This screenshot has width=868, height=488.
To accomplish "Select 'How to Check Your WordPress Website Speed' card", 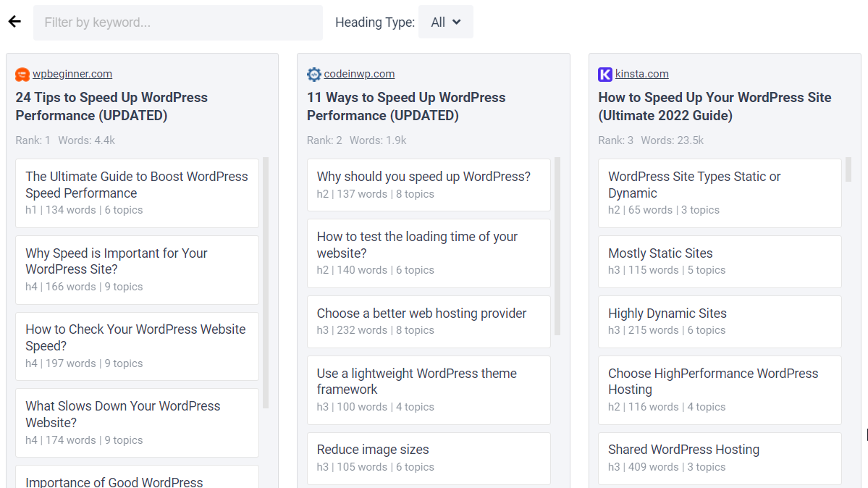I will [x=138, y=346].
